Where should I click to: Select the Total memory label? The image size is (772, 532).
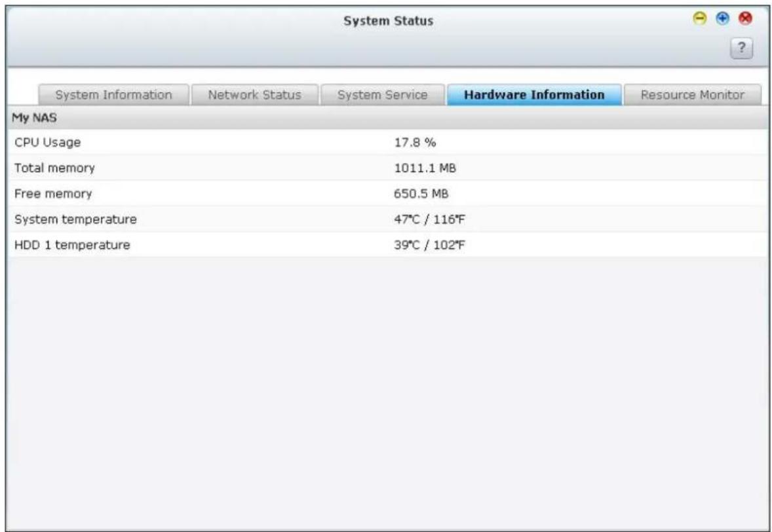54,168
